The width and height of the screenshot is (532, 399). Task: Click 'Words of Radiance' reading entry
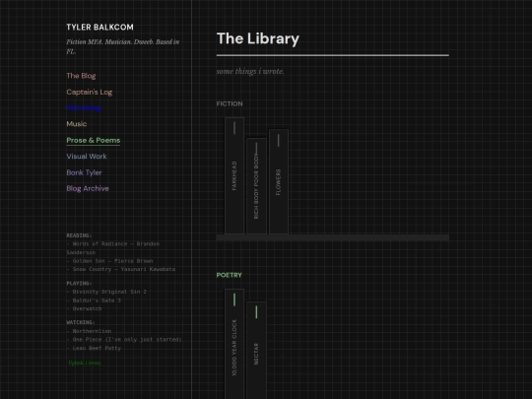coord(113,248)
